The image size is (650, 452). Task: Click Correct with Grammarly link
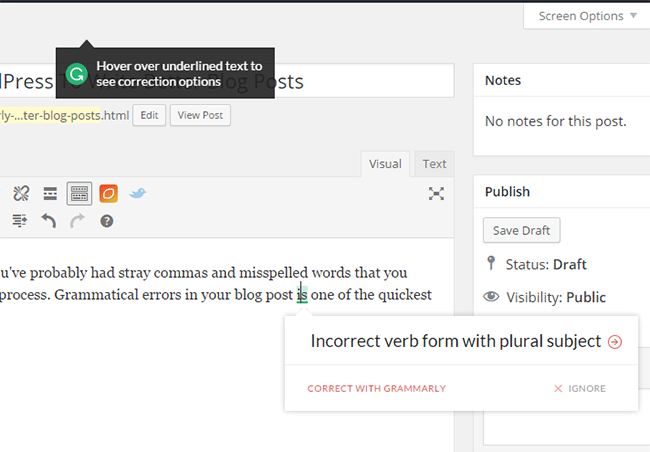(376, 388)
